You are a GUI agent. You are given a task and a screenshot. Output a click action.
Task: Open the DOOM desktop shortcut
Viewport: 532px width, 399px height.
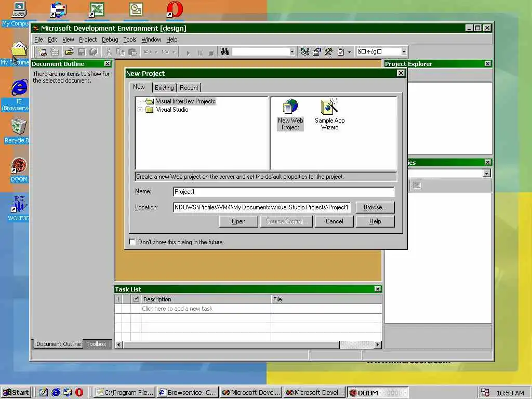19,170
